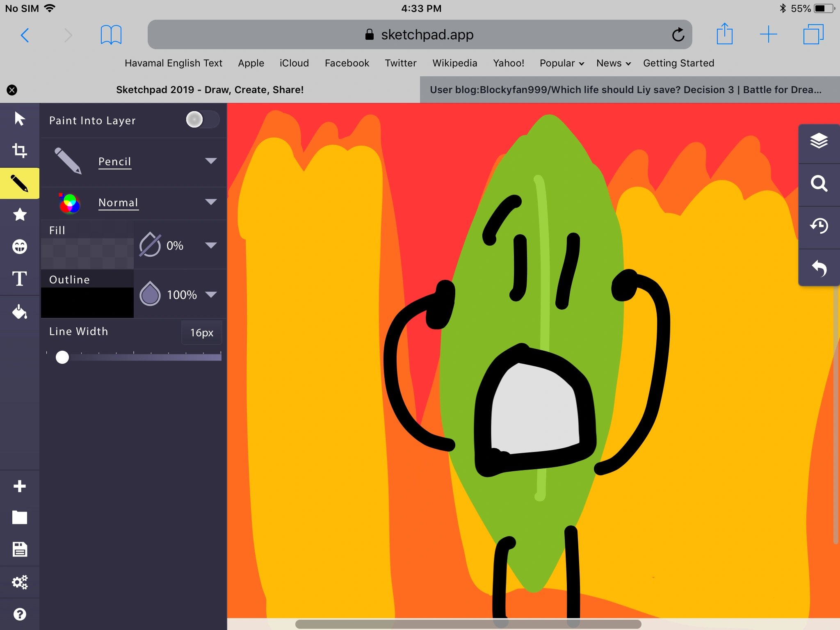
Task: Select the Crop tool
Action: click(19, 151)
